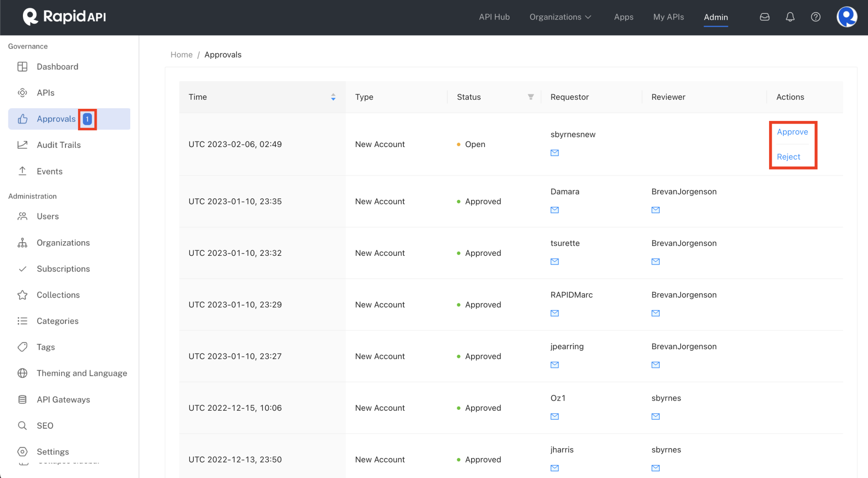Viewport: 868px width, 478px height.
Task: Open the help question mark icon
Action: click(x=816, y=17)
